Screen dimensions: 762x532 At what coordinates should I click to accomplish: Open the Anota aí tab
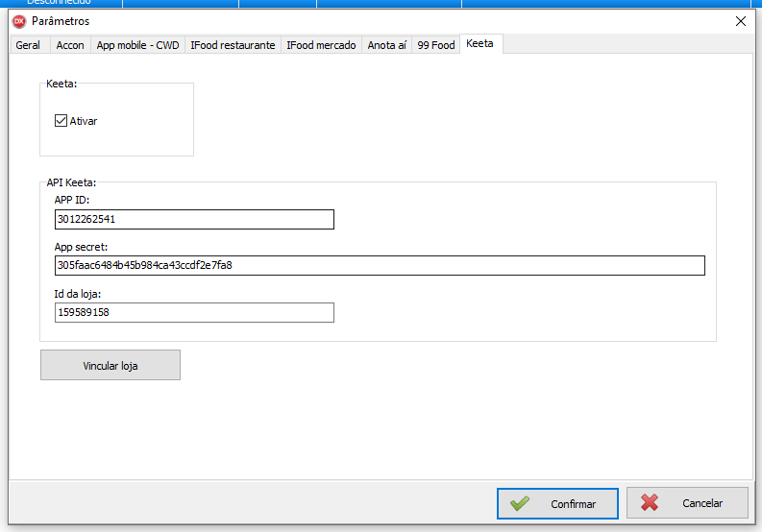[x=387, y=45]
